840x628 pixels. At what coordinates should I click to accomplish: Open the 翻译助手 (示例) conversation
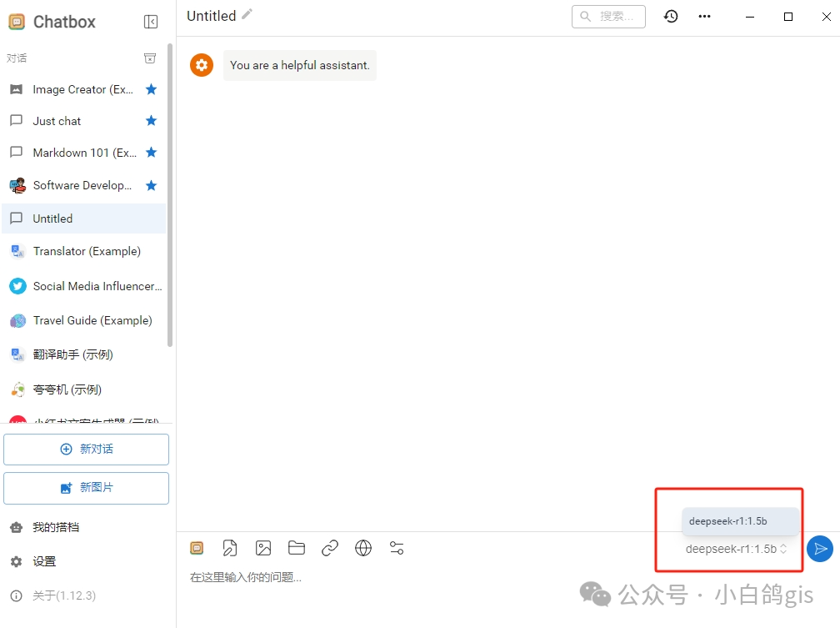pos(84,354)
